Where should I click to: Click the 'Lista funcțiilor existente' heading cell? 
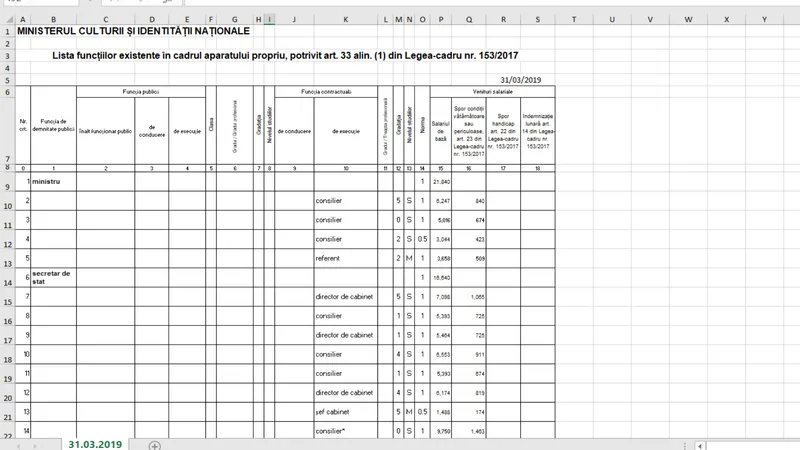[285, 55]
